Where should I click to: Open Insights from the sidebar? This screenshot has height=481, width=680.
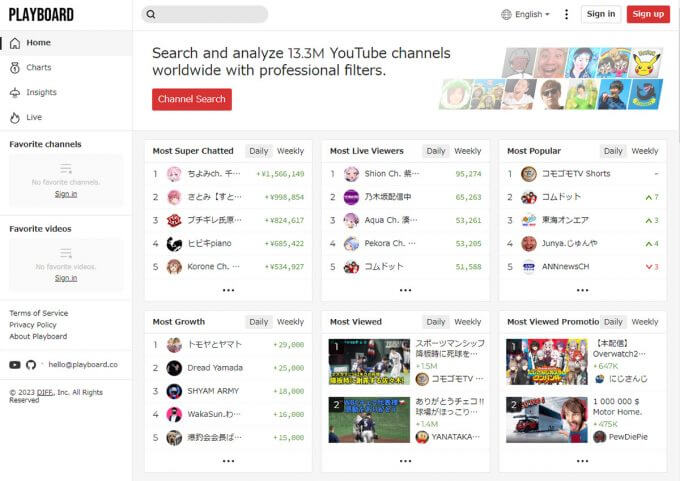41,92
